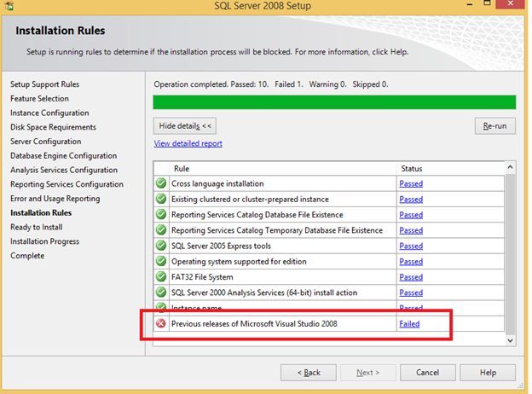This screenshot has width=532, height=394.
Task: Open the View detailed report link
Action: coord(188,143)
